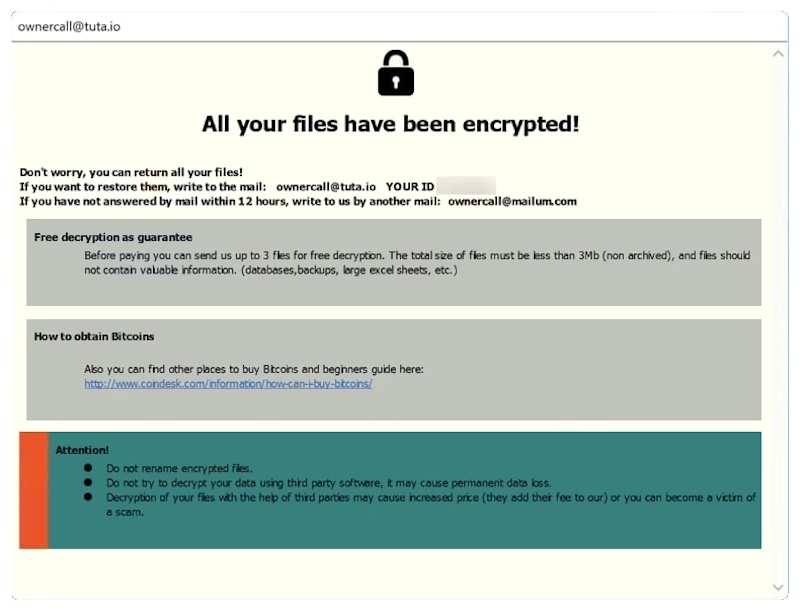Click the bullet before "Decryption of your files"

click(x=88, y=497)
